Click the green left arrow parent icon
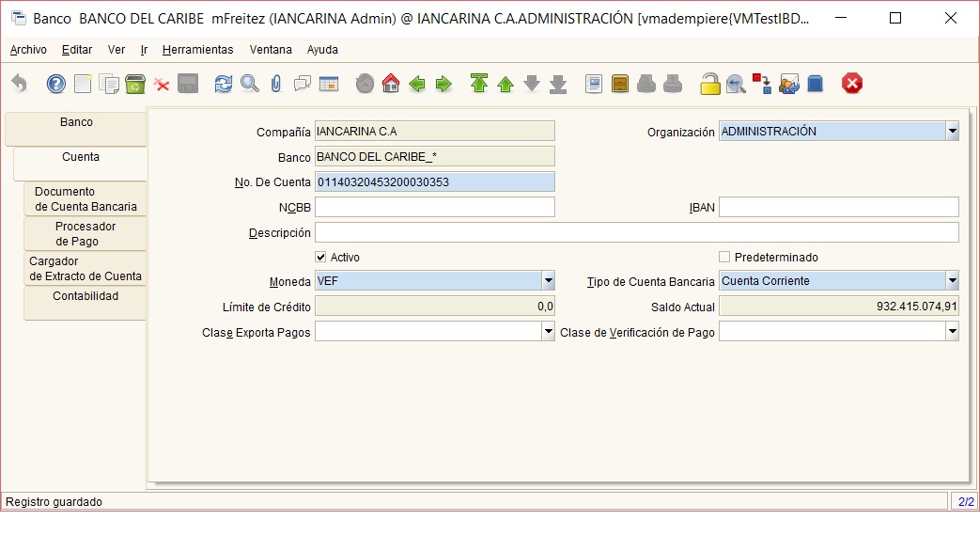 (417, 83)
